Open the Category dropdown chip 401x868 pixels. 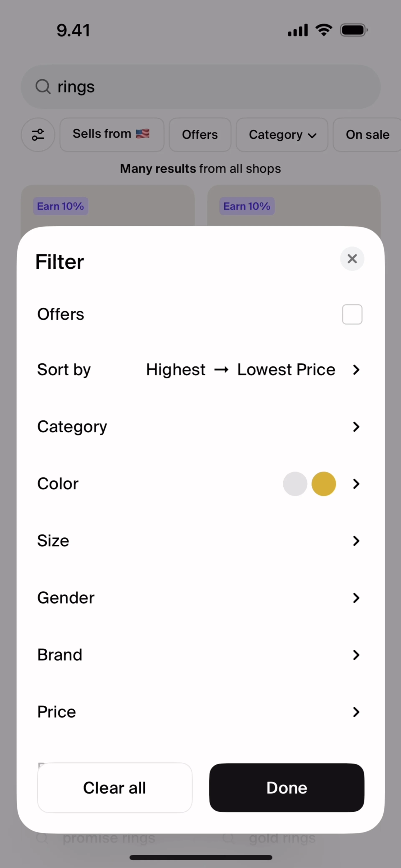pyautogui.click(x=282, y=134)
